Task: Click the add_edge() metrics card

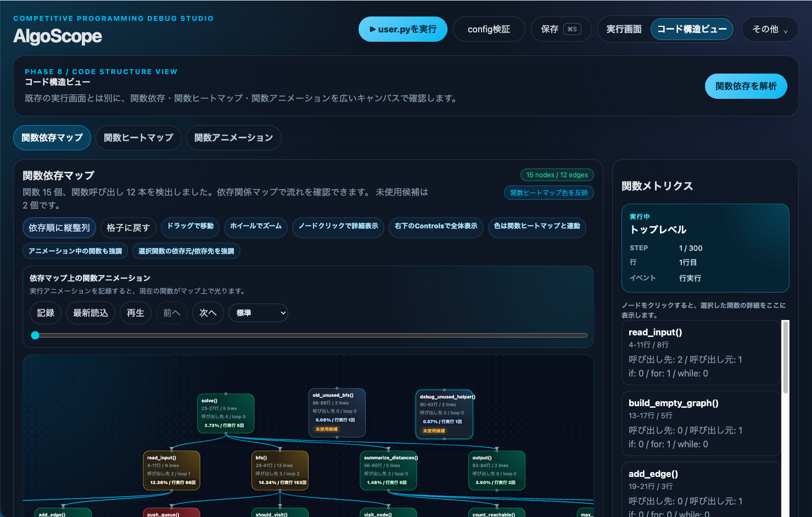Action: [x=701, y=490]
